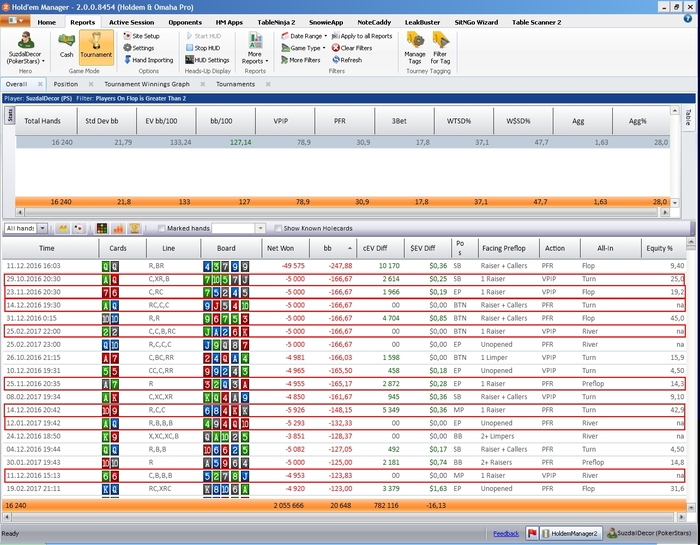Open HUD Settings
The width and height of the screenshot is (700, 545).
click(207, 60)
